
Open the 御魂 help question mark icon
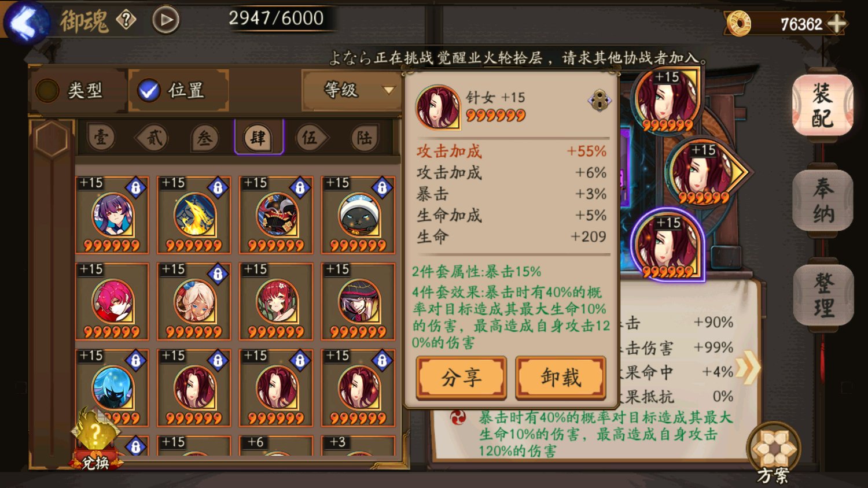pyautogui.click(x=126, y=20)
